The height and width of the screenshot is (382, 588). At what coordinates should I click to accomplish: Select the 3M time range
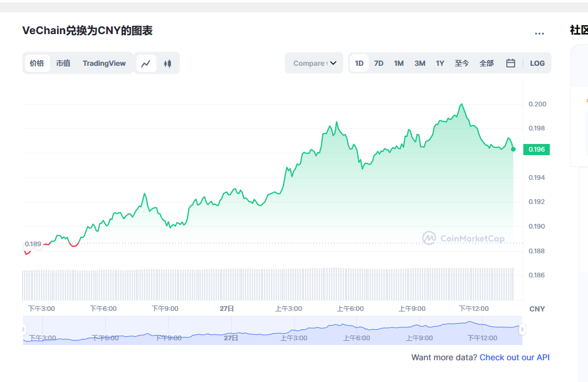[x=420, y=63]
